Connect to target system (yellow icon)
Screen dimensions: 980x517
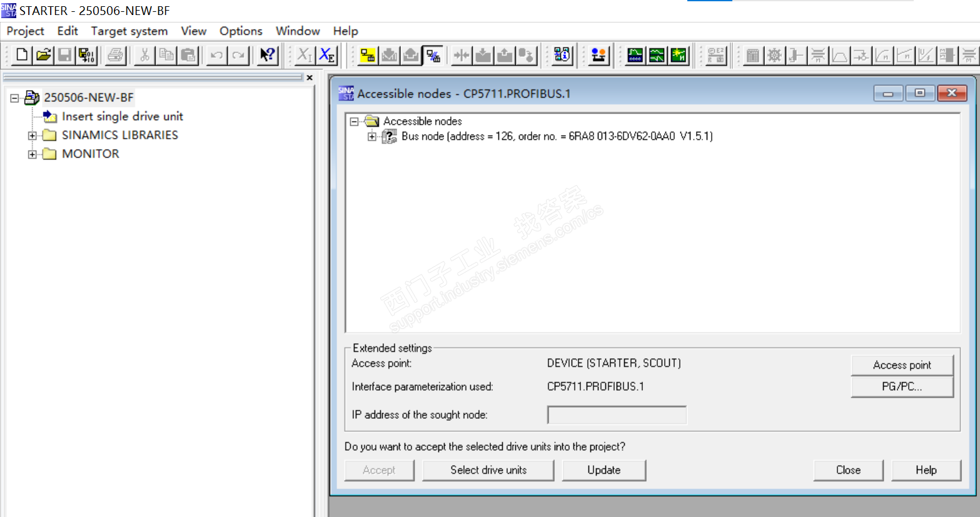[x=368, y=55]
